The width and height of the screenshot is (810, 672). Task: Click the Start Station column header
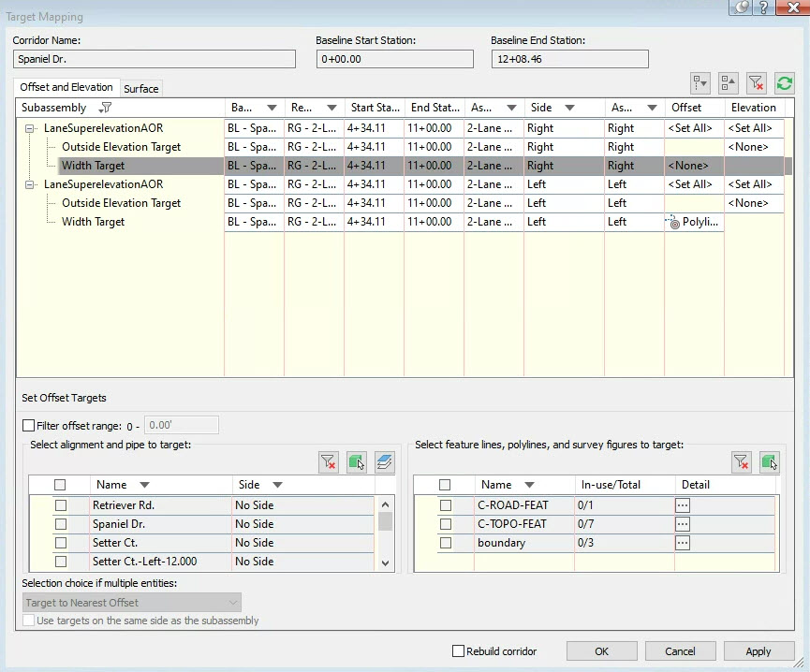(375, 108)
